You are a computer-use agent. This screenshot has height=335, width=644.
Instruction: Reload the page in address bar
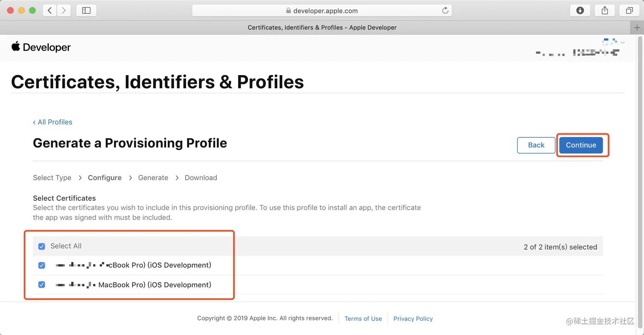click(445, 11)
